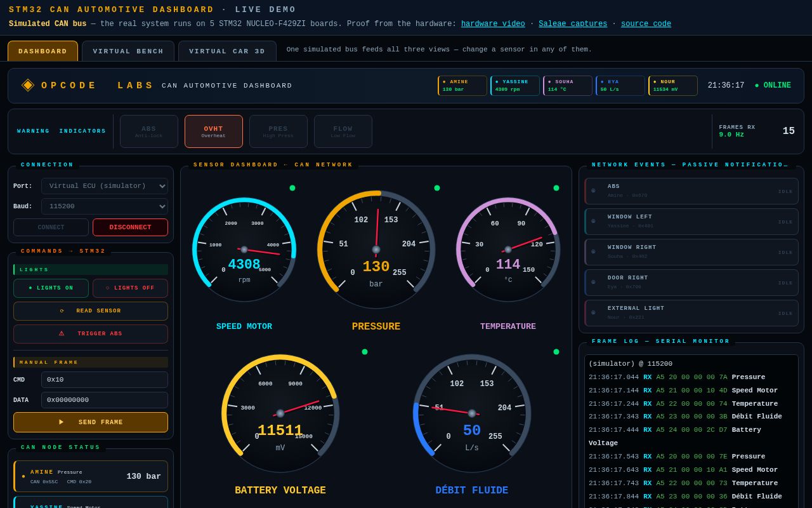The image size is (812, 508).
Task: Select the Amine 130 bar header chip
Action: 462,86
